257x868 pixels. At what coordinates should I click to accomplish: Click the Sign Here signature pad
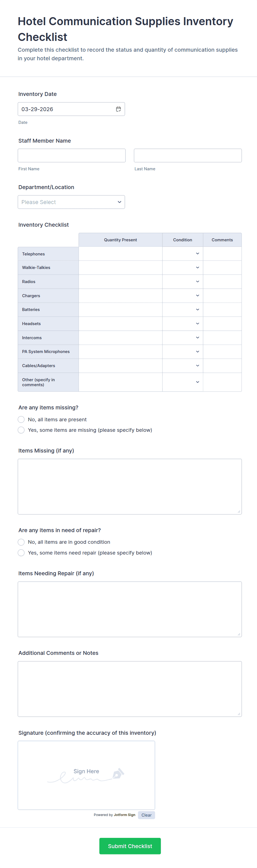(86, 775)
